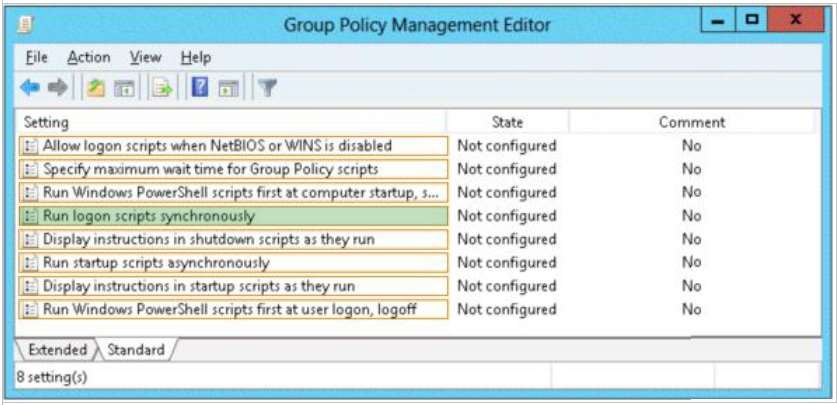
Task: Sort by the State column header
Action: pos(507,122)
